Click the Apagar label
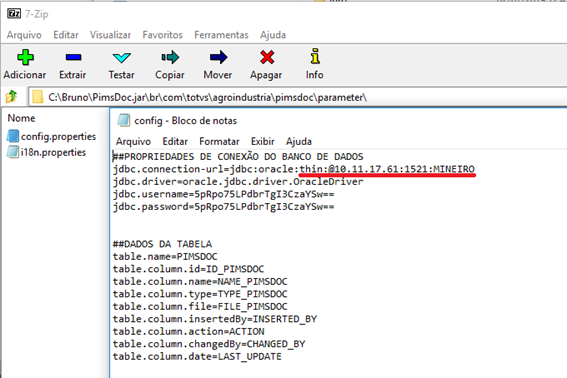 point(266,75)
